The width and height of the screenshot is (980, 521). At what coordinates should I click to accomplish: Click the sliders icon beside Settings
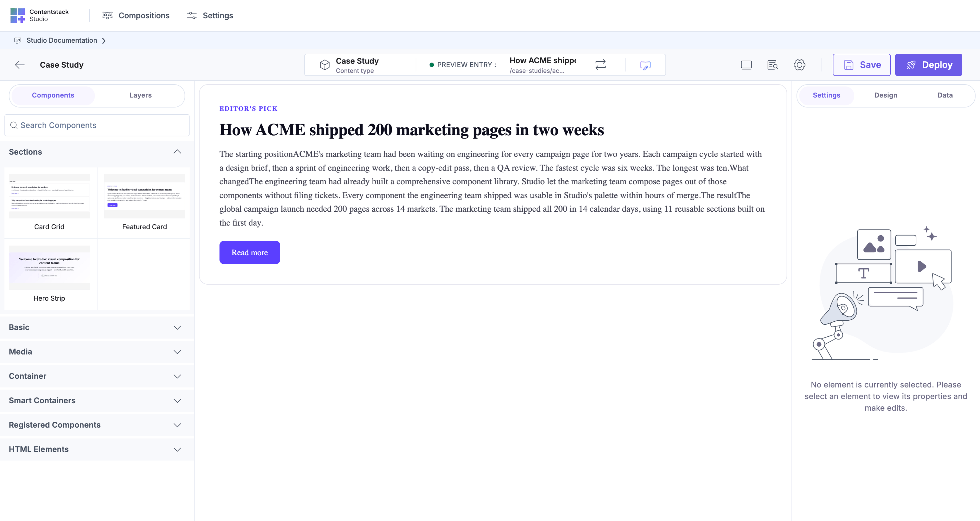(192, 16)
